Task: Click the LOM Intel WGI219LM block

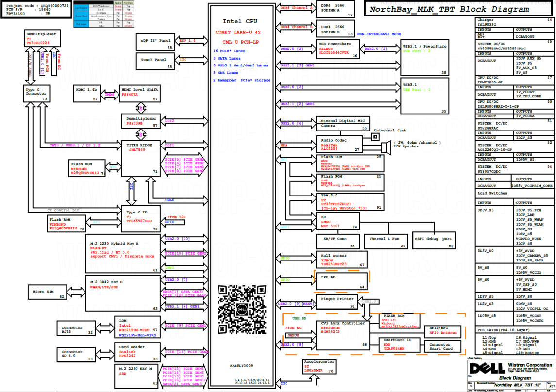Action: tap(137, 327)
